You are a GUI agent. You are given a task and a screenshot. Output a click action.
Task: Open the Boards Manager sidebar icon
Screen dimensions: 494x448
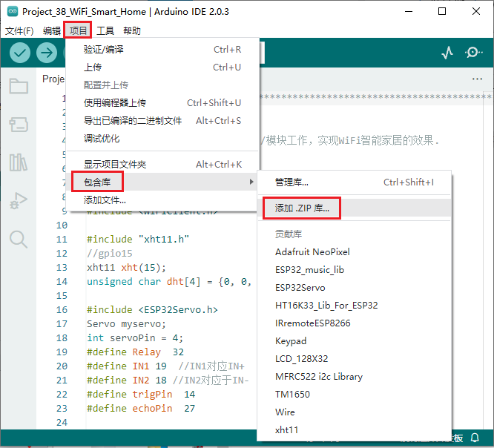[x=19, y=124]
